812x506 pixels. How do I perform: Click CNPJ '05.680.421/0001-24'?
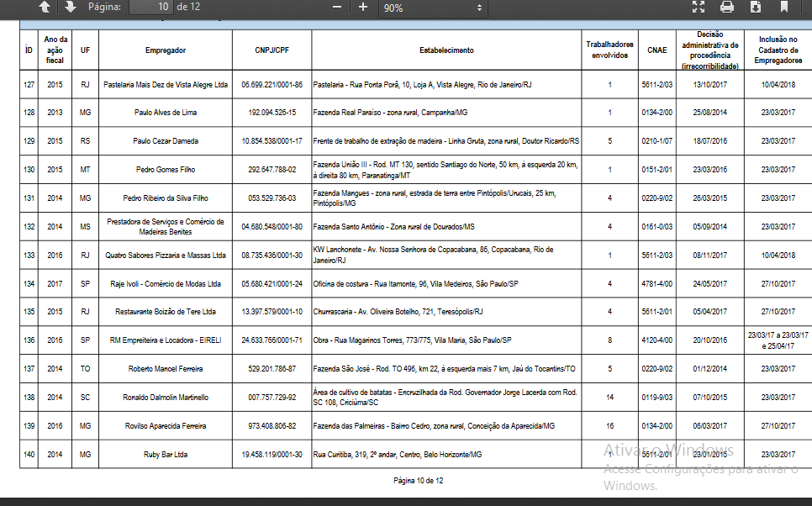[272, 284]
